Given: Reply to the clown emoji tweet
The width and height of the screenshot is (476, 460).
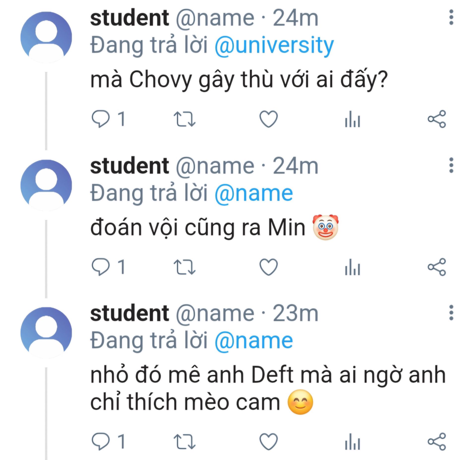Looking at the screenshot, I should coord(101,267).
